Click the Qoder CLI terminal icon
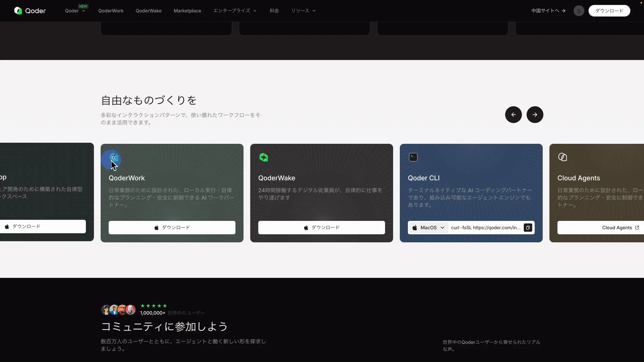 coord(413,157)
